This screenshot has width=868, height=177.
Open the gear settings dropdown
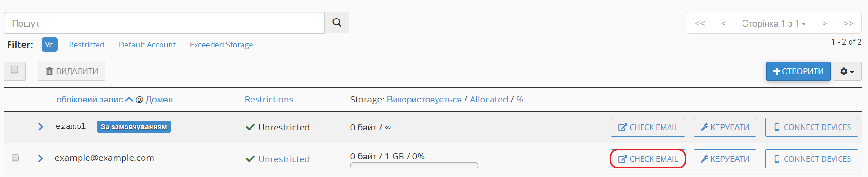tap(847, 71)
